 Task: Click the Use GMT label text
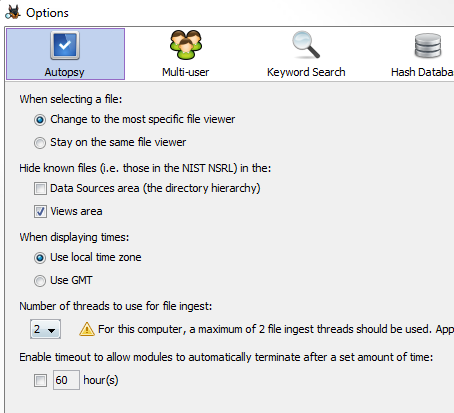[71, 280]
